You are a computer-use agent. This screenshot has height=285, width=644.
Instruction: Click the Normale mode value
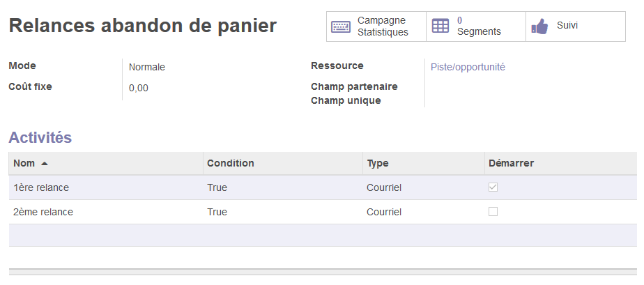[147, 68]
